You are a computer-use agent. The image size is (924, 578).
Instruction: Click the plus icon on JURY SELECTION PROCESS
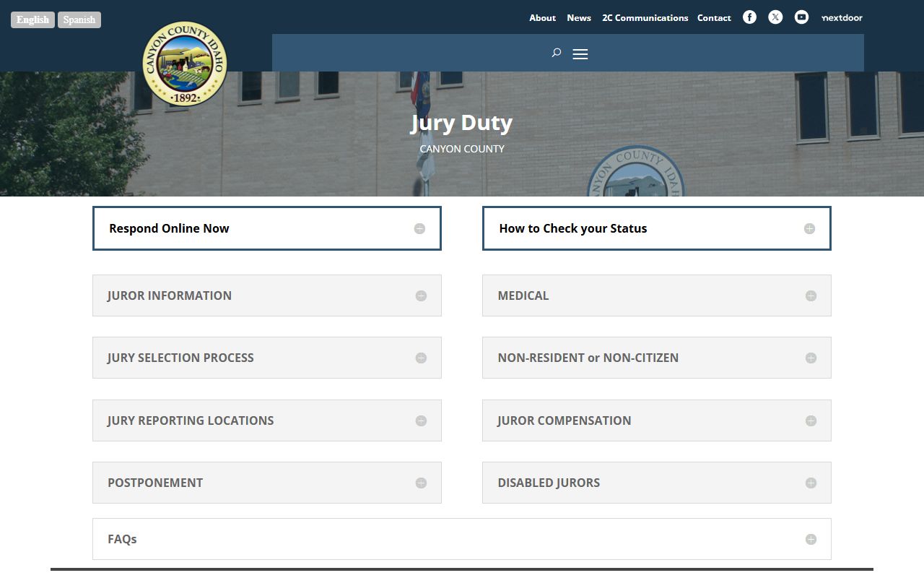421,358
